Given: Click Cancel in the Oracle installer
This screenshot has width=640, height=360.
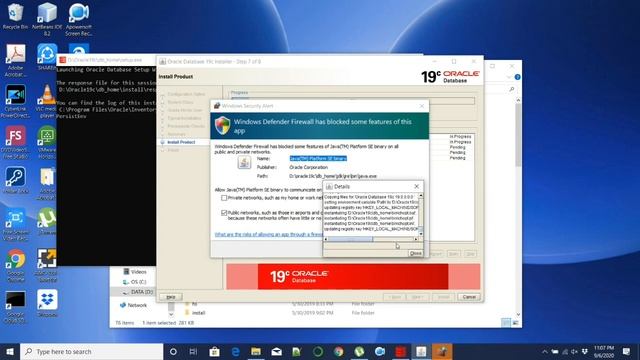Looking at the screenshot, I should pyautogui.click(x=469, y=297).
